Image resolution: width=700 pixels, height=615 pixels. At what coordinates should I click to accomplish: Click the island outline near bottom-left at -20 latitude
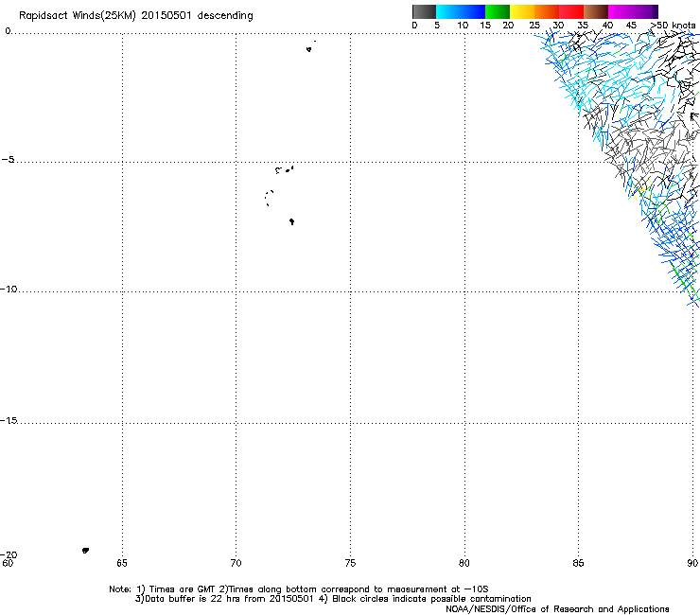(x=85, y=551)
